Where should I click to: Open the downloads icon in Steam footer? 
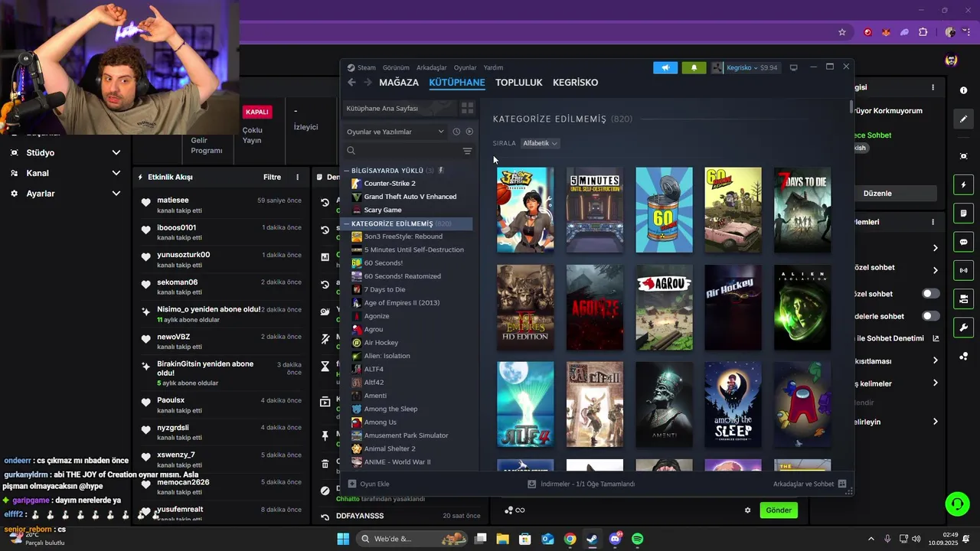[532, 484]
